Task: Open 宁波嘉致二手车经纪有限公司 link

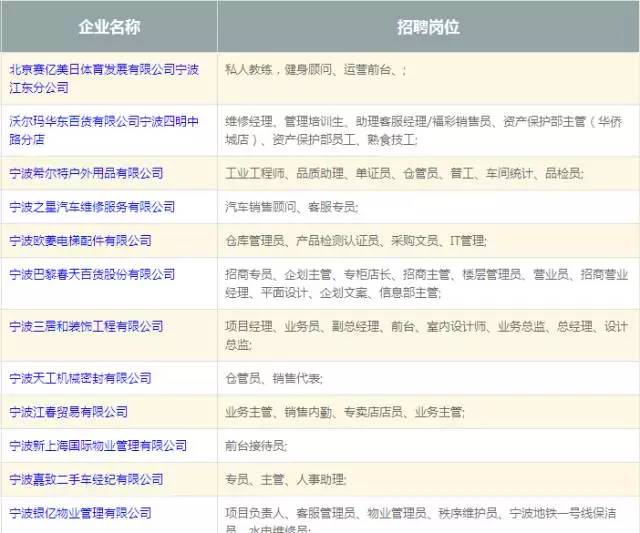Action: click(86, 479)
